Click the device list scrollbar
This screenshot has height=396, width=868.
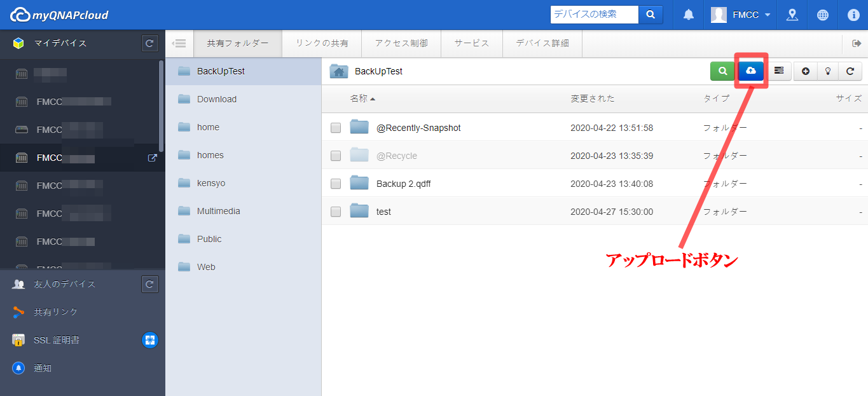pos(161,105)
